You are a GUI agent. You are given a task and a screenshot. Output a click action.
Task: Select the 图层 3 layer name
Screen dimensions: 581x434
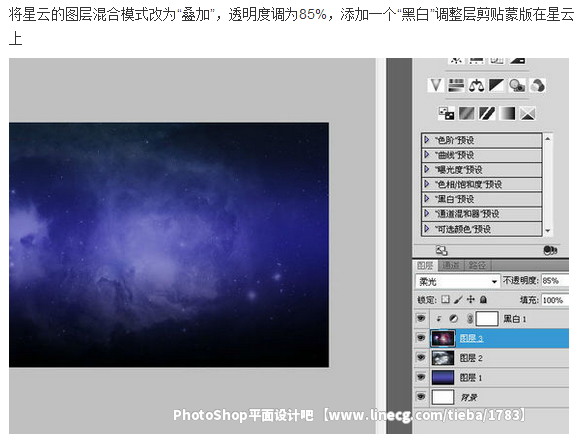(x=471, y=338)
